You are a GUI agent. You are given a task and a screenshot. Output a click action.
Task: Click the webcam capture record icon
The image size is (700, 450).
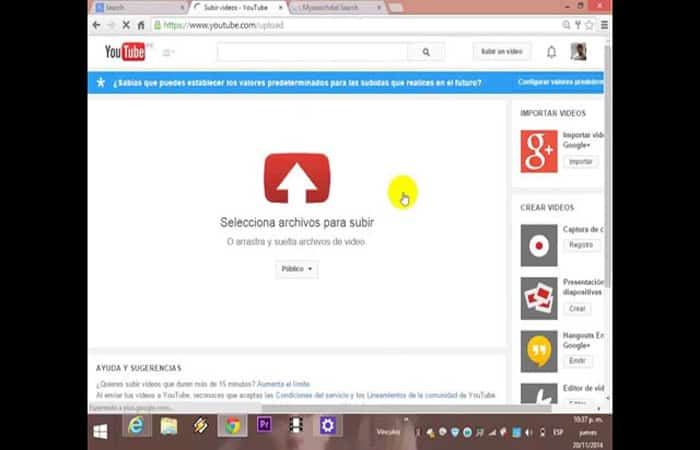(x=539, y=246)
